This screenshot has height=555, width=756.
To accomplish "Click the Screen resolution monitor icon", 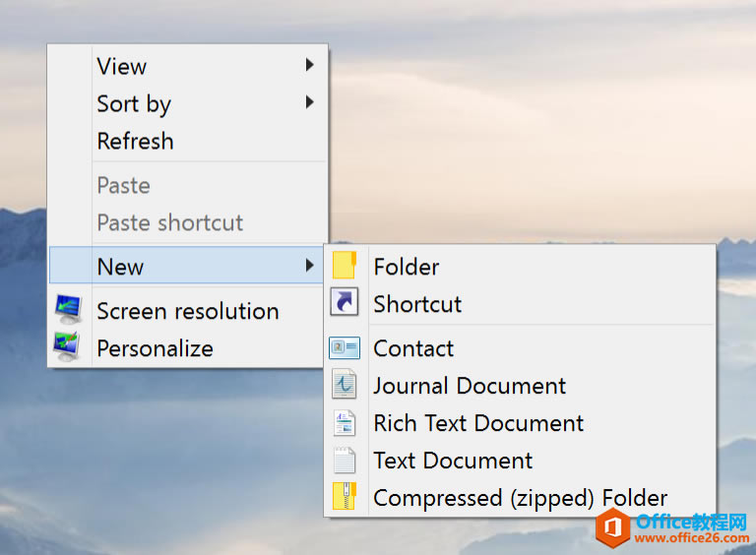I will (68, 309).
